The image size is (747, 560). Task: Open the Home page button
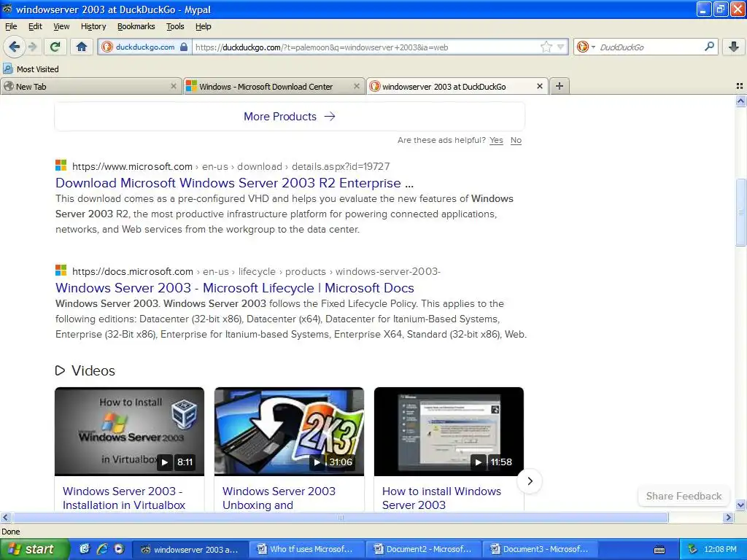(x=82, y=47)
